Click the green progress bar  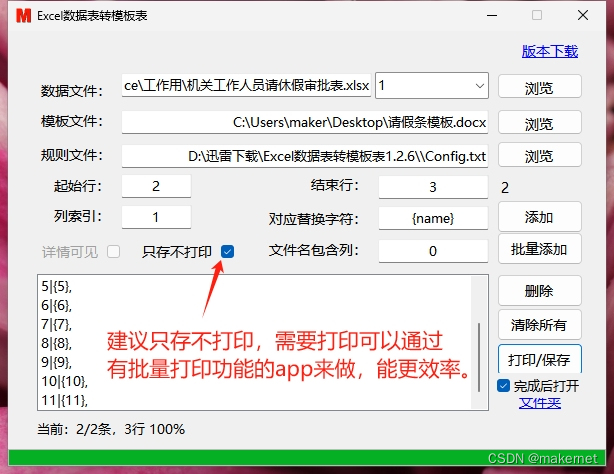coord(307,458)
